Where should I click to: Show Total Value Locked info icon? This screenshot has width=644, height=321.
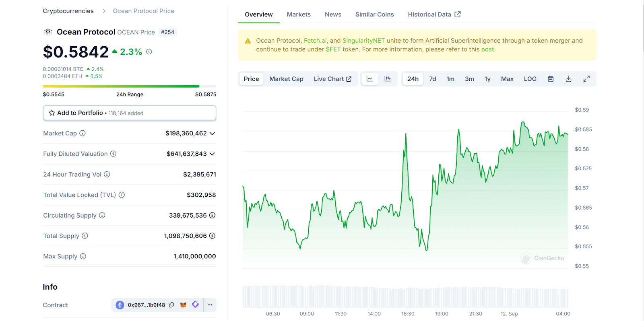coord(122,195)
